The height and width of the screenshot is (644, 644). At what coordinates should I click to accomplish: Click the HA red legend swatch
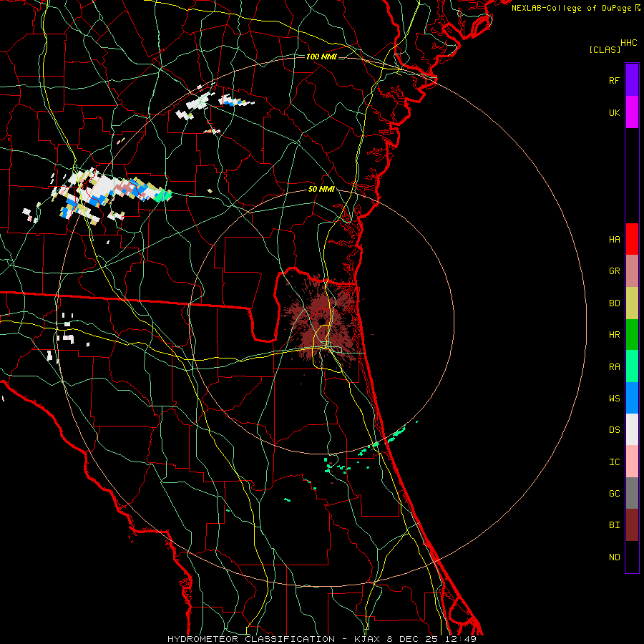[632, 239]
